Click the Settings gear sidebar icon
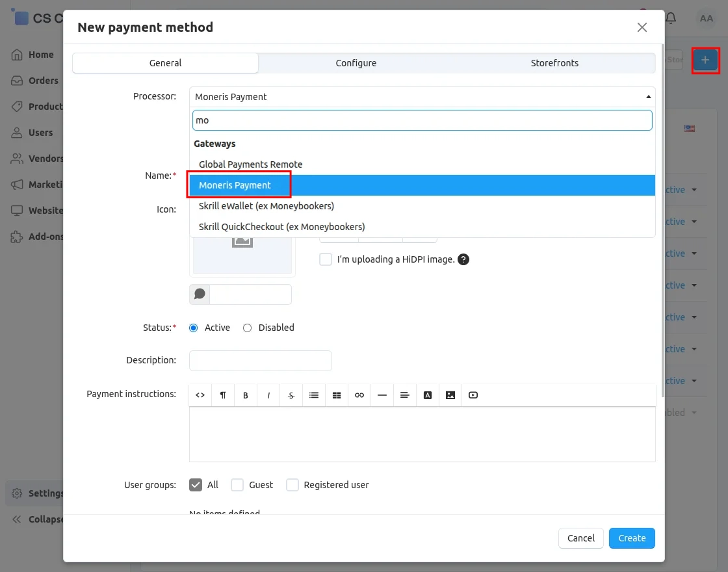Screen dimensions: 728x572 (x=17, y=493)
